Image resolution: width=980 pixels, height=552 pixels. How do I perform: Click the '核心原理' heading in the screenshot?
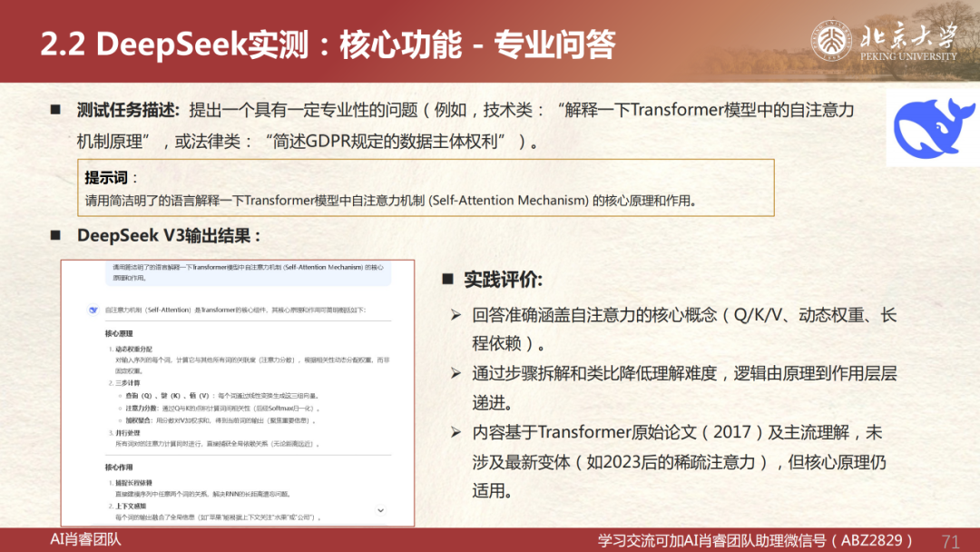click(119, 334)
